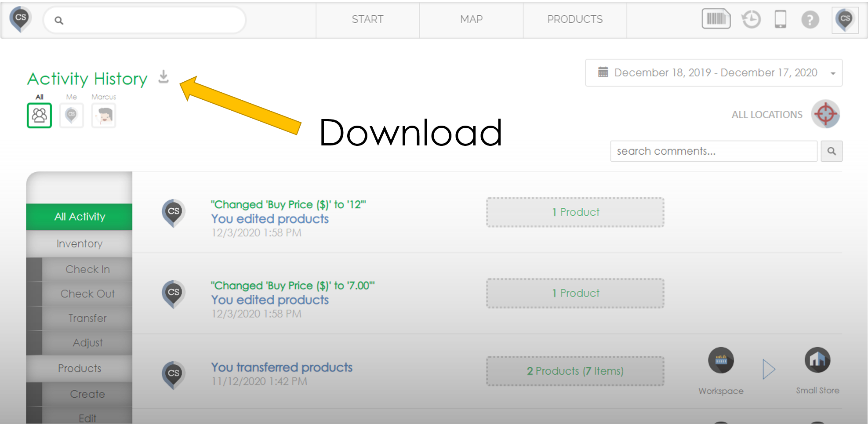Select the Check Out filter

pyautogui.click(x=87, y=294)
